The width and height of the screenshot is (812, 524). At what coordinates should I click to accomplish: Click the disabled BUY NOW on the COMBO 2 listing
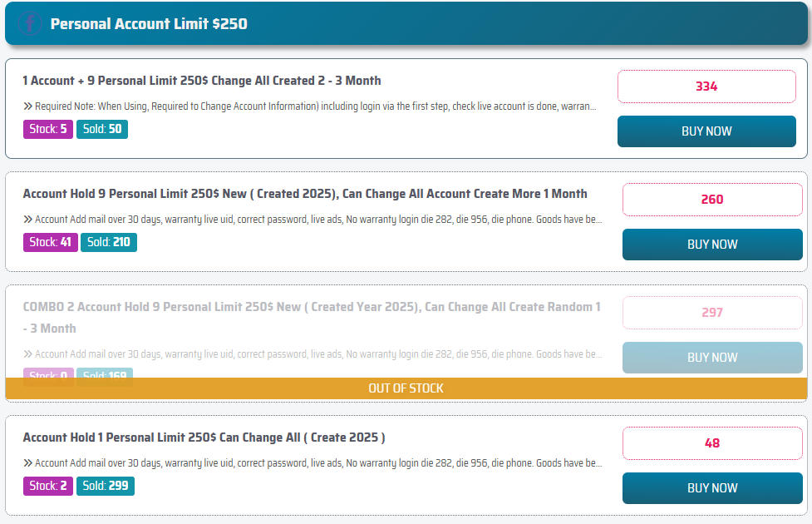(711, 358)
